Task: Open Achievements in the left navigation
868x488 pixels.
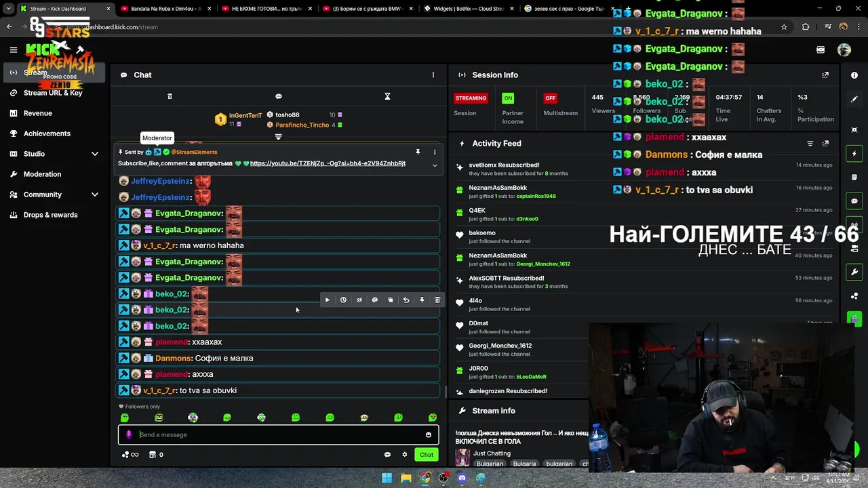Action: click(54, 134)
